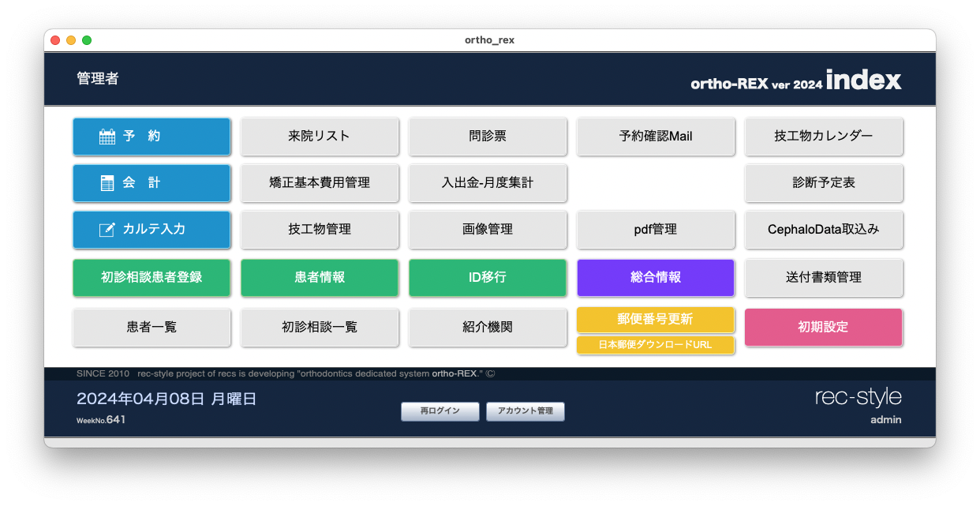The height and width of the screenshot is (506, 980).
Task: Open the 診断予定表 schedule
Action: pyautogui.click(x=824, y=183)
